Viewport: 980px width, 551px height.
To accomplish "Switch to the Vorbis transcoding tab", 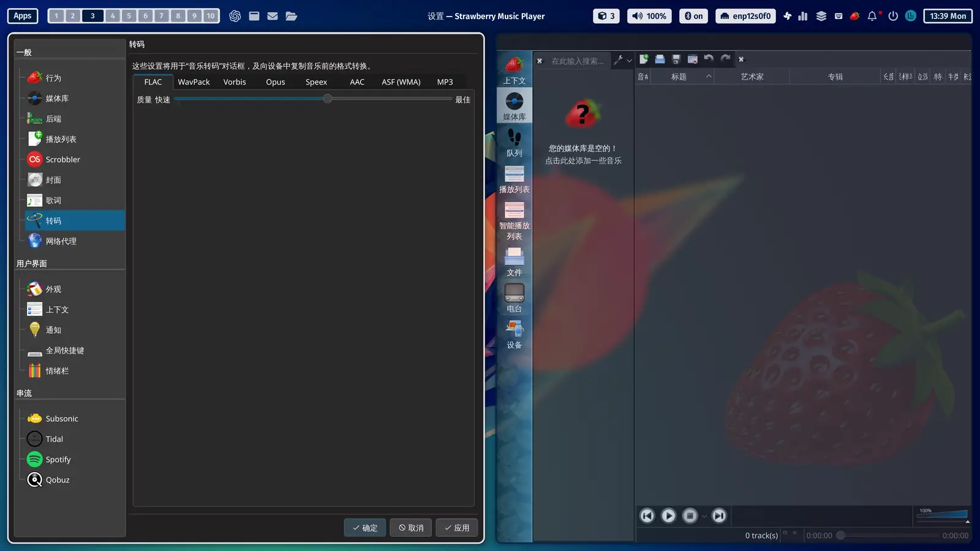I will coord(235,82).
